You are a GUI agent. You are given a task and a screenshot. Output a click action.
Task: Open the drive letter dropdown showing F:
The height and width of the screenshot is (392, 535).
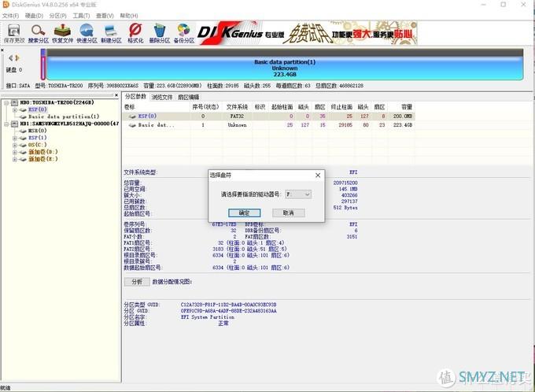coord(298,194)
